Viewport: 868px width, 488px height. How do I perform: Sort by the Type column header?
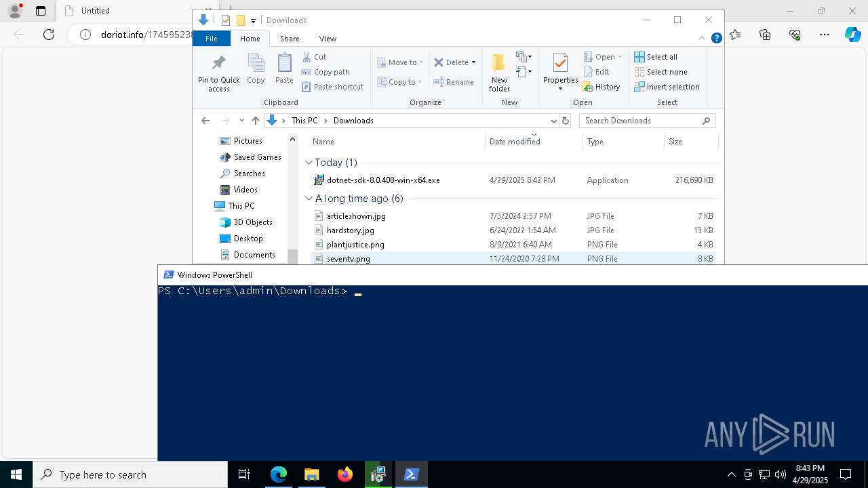click(595, 142)
